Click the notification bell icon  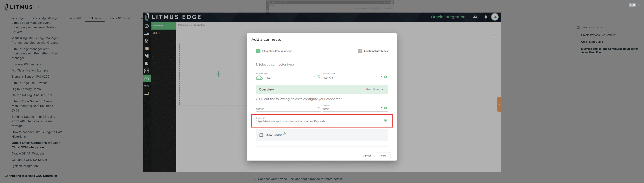pos(486,17)
